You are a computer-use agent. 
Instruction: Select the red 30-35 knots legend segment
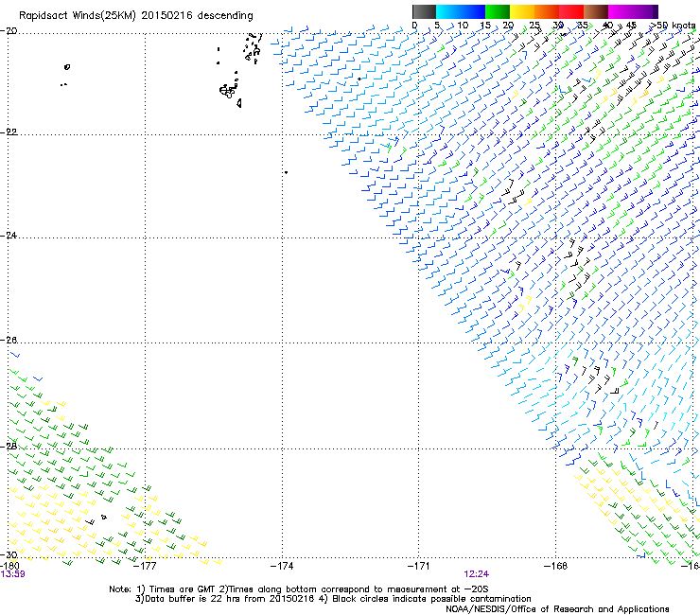tap(571, 11)
